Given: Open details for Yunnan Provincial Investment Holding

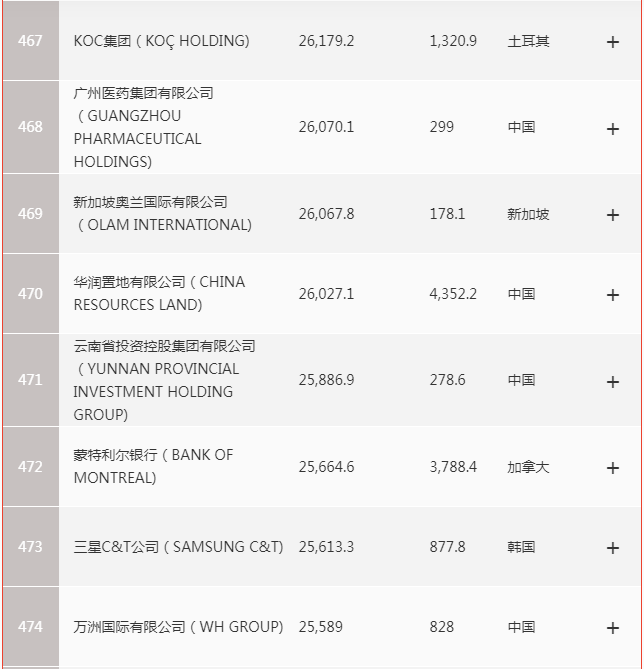Looking at the screenshot, I should pyautogui.click(x=613, y=382).
